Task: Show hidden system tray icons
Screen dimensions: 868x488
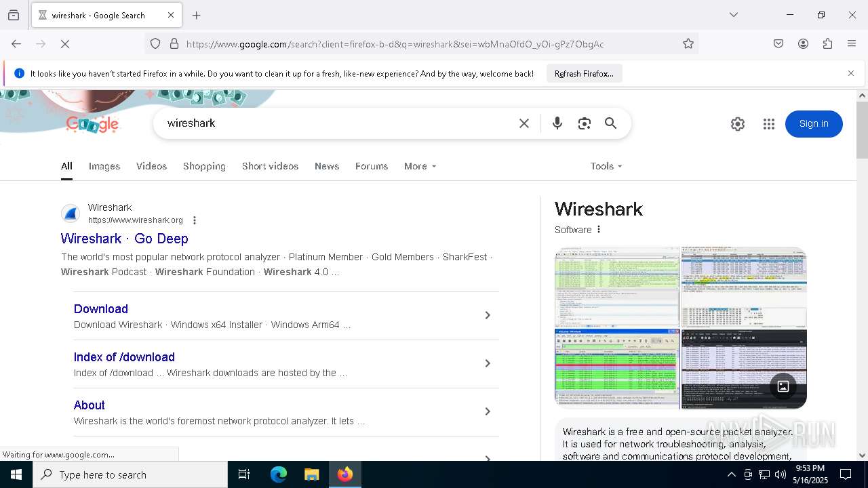Action: 731,474
